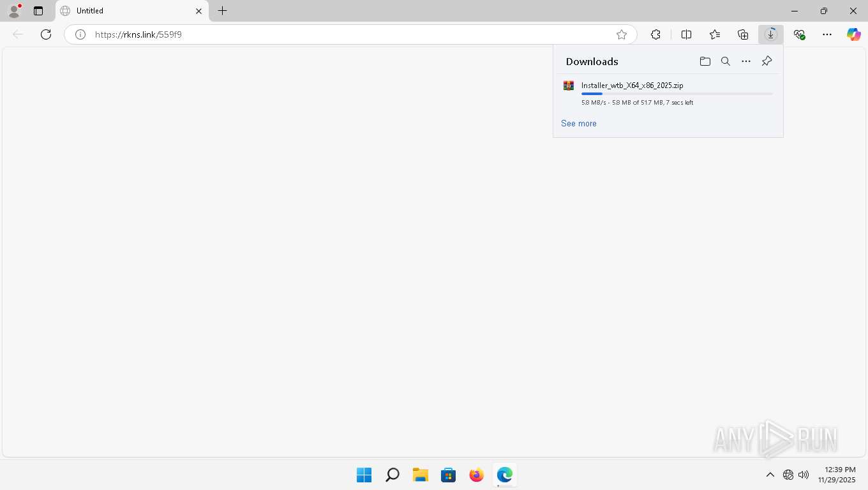
Task: Close the Untitled tab
Action: coord(198,11)
